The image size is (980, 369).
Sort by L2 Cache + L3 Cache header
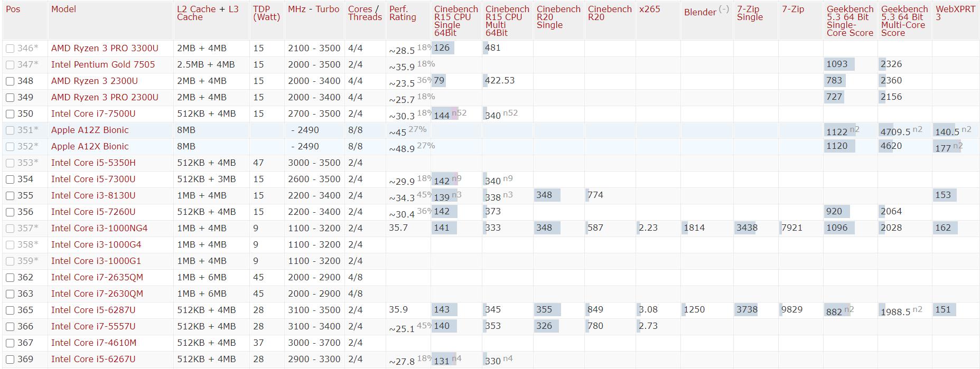(x=208, y=13)
